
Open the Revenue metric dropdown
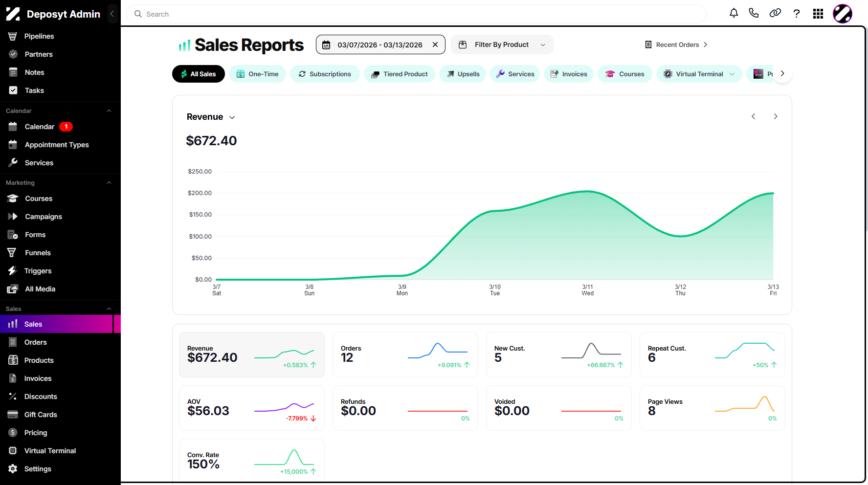pyautogui.click(x=211, y=117)
